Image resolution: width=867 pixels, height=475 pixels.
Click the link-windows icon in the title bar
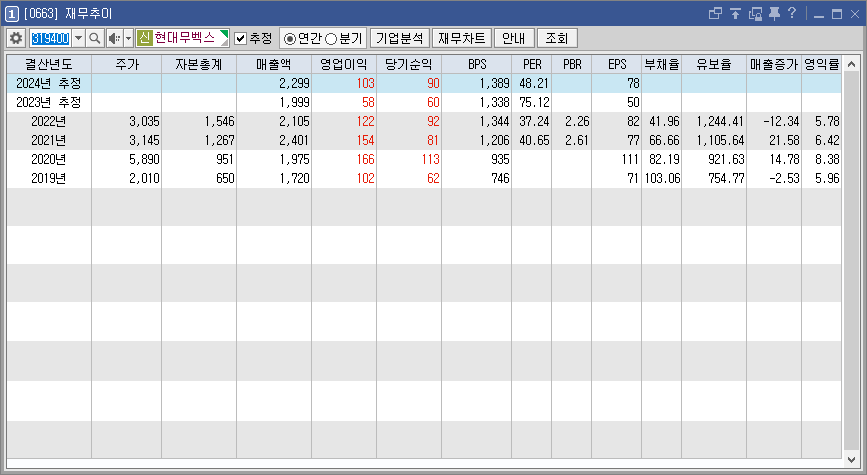click(715, 13)
